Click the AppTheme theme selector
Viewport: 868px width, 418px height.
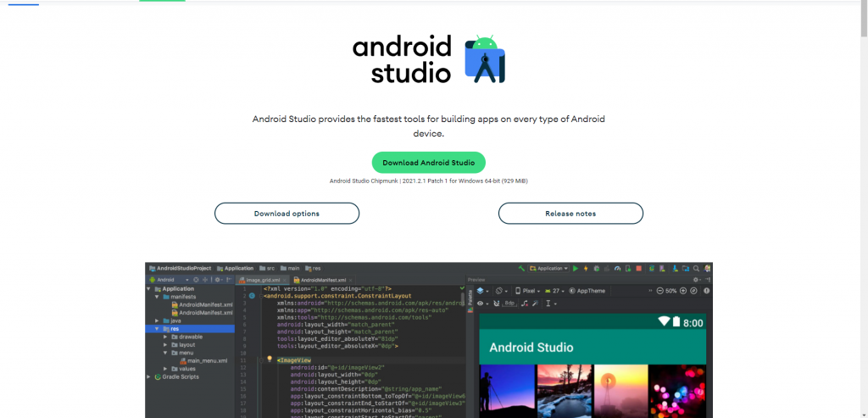[x=587, y=291]
